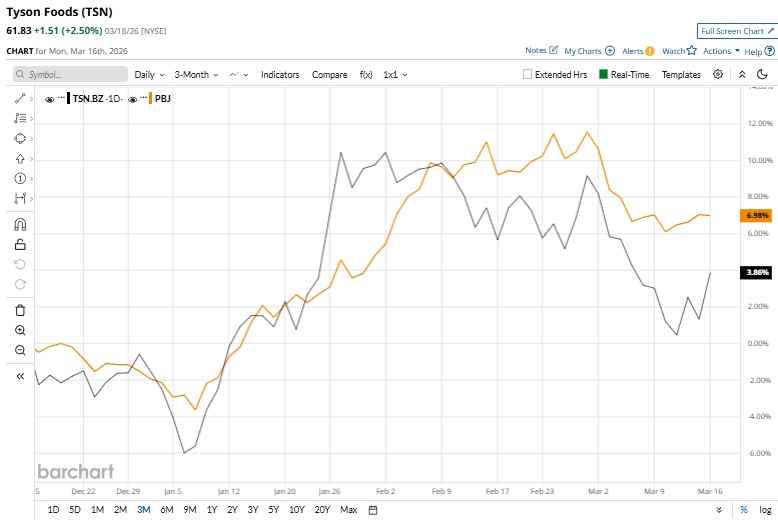Open the date range calendar icon
Image resolution: width=778 pixels, height=523 pixels.
click(373, 510)
